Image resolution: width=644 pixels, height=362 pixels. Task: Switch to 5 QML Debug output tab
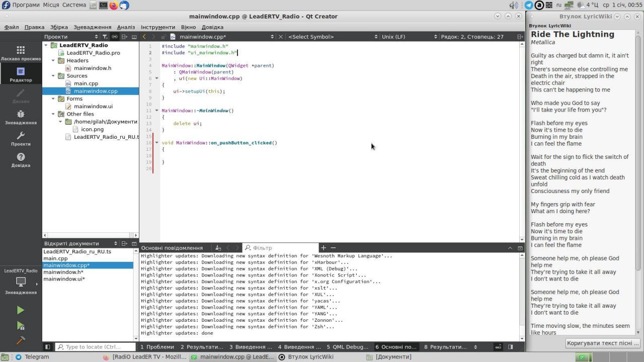[x=347, y=347]
